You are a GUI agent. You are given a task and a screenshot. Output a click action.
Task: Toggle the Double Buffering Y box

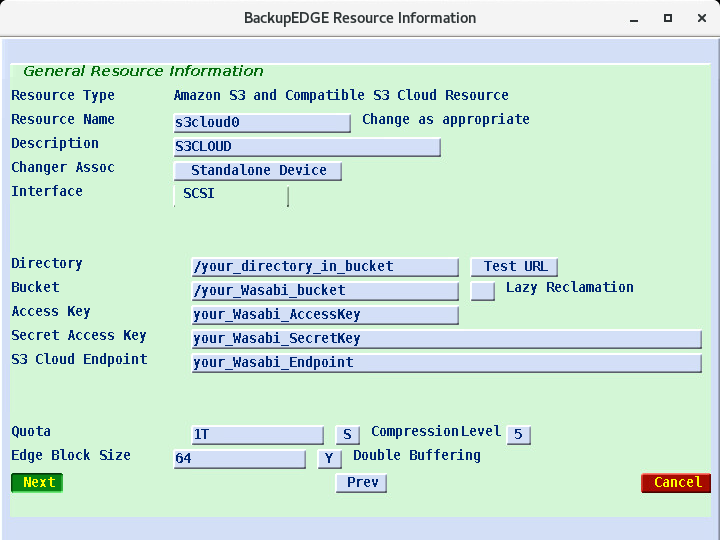click(330, 459)
